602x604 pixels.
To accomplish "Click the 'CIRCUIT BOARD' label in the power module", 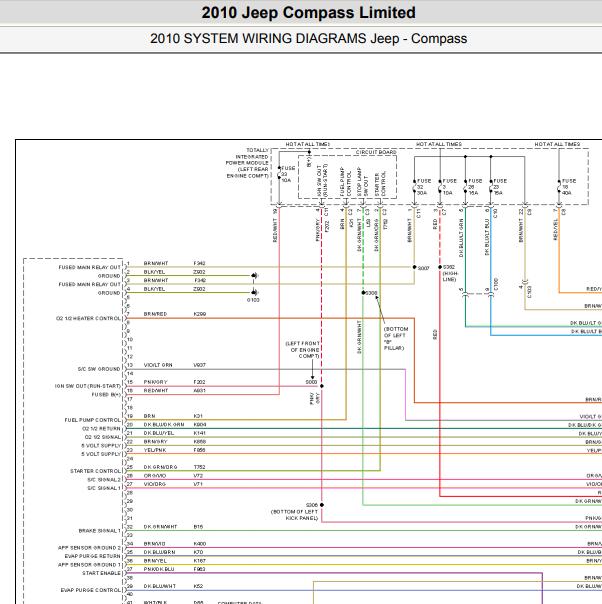I will [376, 152].
